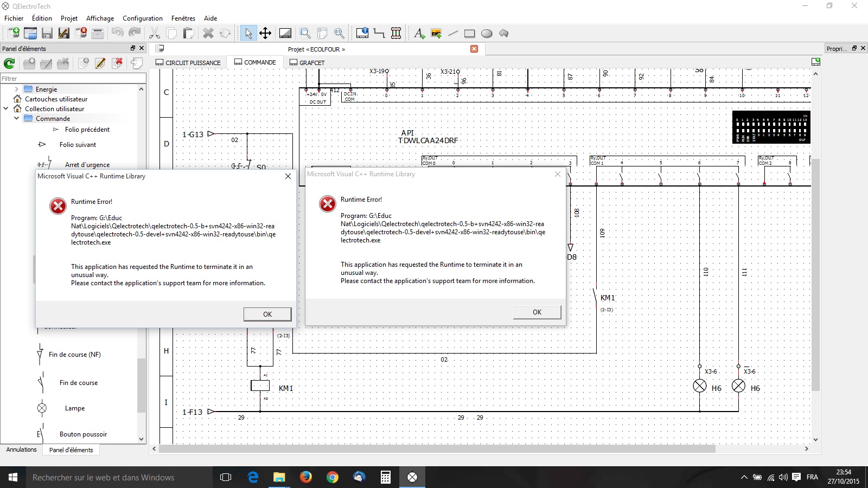Toggle floating for Panel d'éléments
The height and width of the screenshot is (488, 868).
click(133, 48)
